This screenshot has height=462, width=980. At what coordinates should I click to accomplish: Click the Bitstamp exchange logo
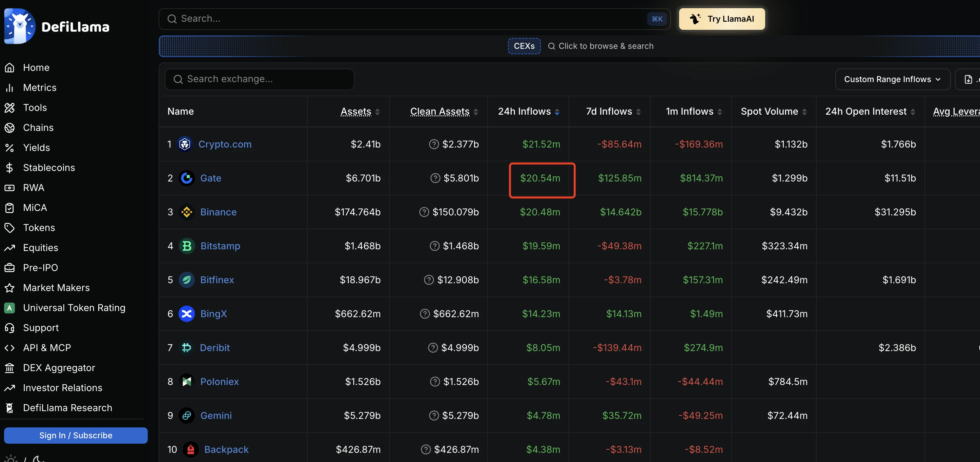[187, 246]
